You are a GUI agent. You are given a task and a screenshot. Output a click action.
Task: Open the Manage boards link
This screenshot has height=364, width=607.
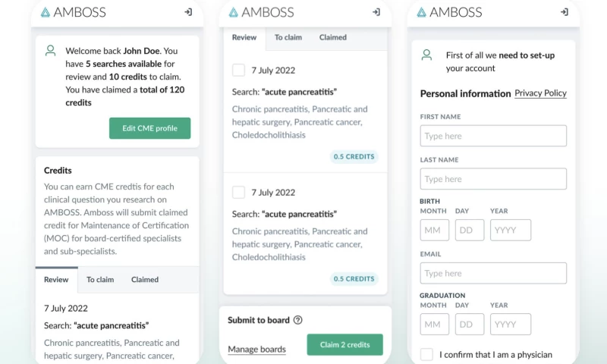tap(256, 350)
